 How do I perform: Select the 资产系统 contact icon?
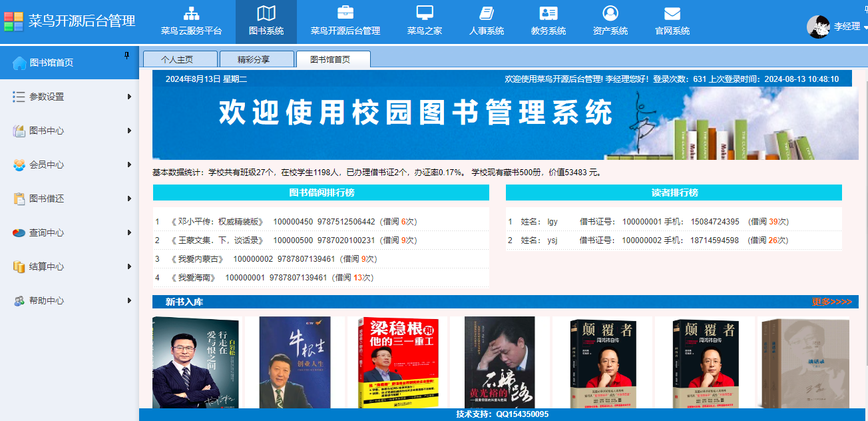[609, 14]
